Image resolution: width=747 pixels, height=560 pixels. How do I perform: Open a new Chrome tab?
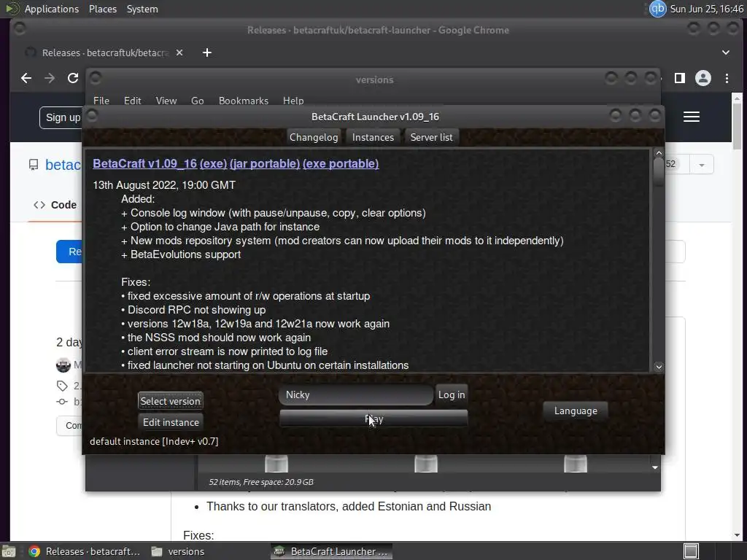(206, 52)
